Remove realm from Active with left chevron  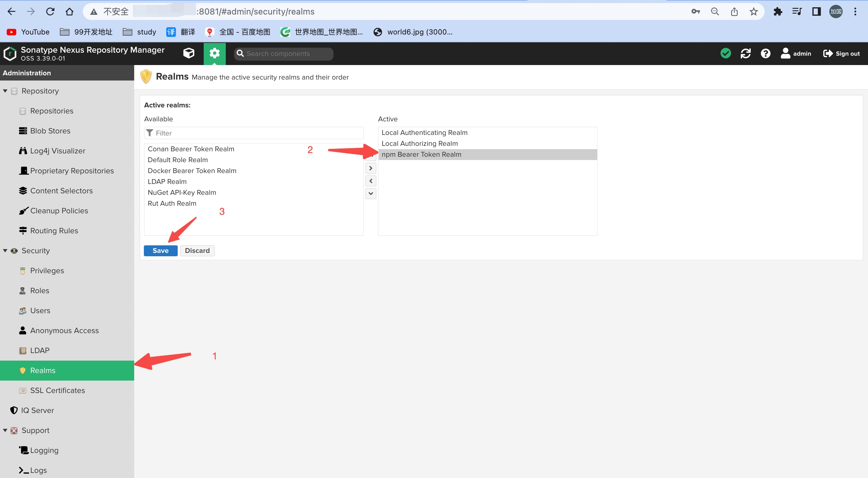click(371, 181)
